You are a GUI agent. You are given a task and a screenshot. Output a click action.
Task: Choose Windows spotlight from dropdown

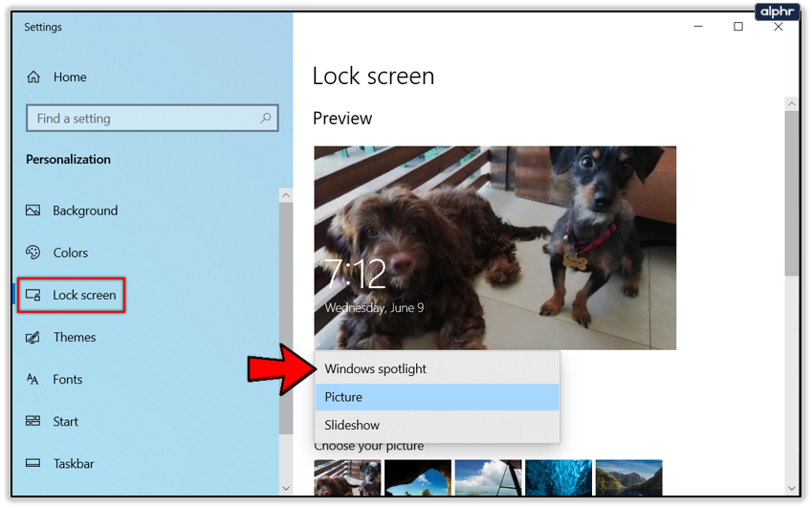point(437,368)
